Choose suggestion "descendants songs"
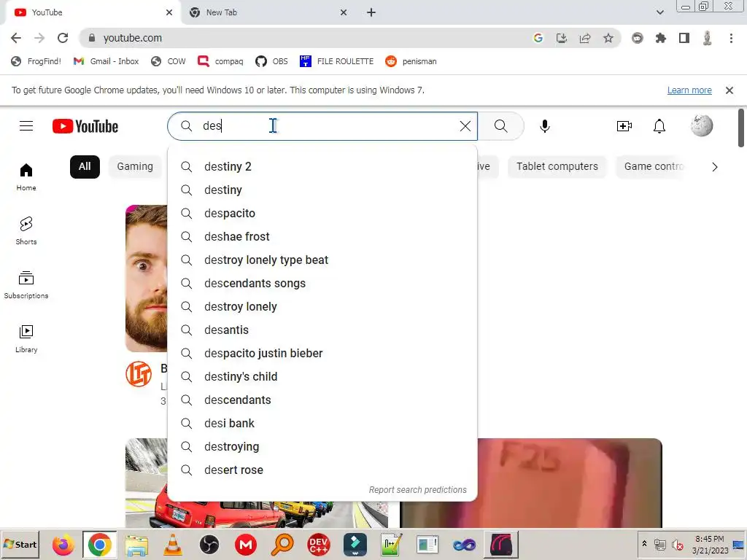747x560 pixels. pos(322,284)
